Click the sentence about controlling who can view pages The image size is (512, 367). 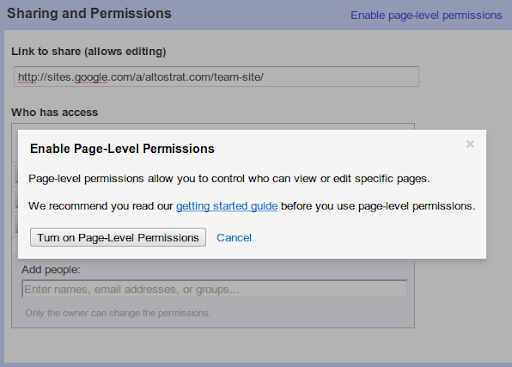coord(229,179)
